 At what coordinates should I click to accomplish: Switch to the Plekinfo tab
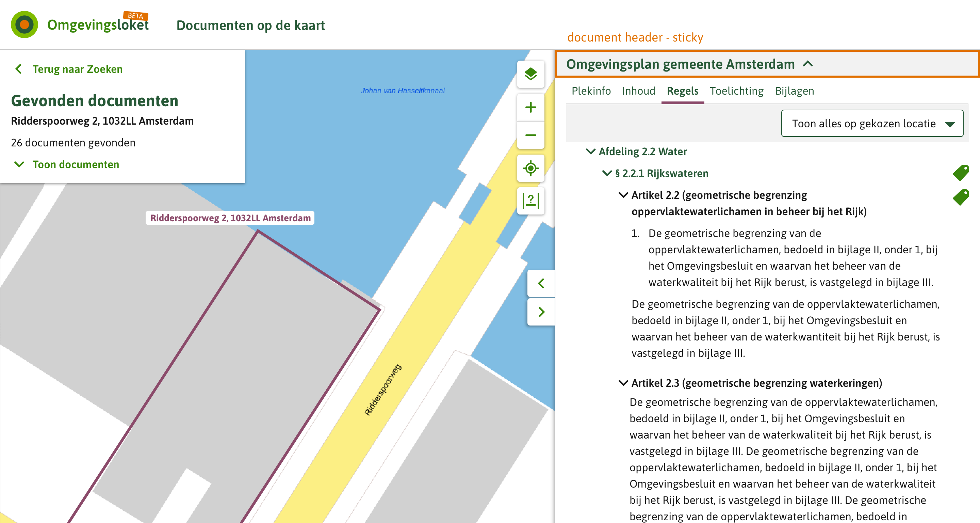click(591, 91)
